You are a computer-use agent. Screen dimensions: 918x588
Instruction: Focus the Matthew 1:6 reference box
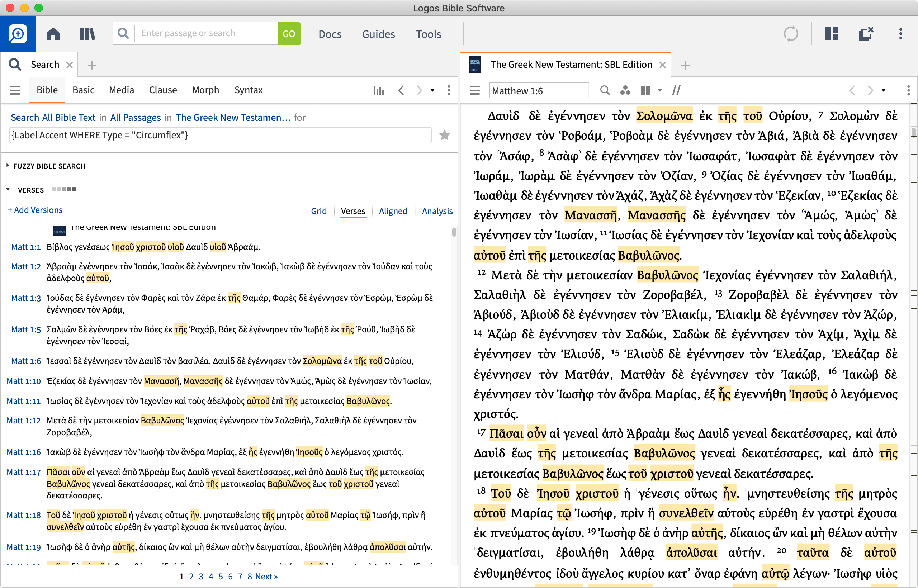[539, 90]
